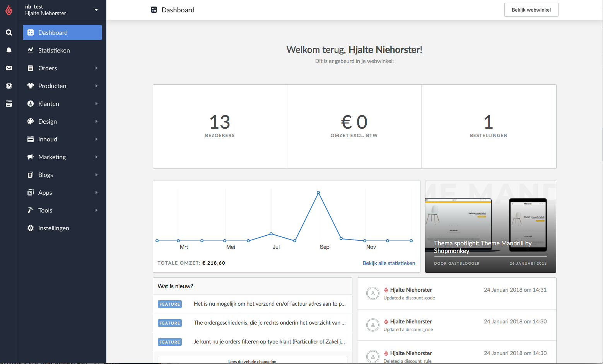Image resolution: width=603 pixels, height=364 pixels.
Task: Click the 13 Bezoekers stat tile
Action: pyautogui.click(x=220, y=126)
